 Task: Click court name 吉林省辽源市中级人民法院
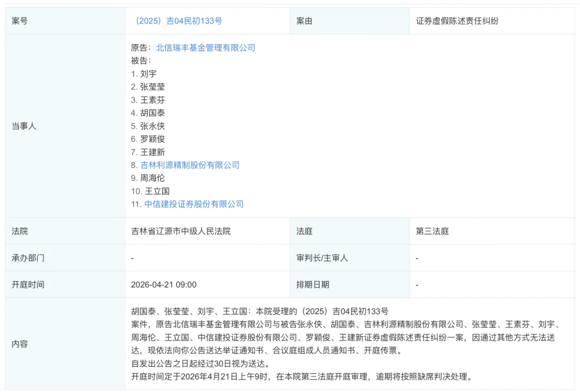[181, 231]
